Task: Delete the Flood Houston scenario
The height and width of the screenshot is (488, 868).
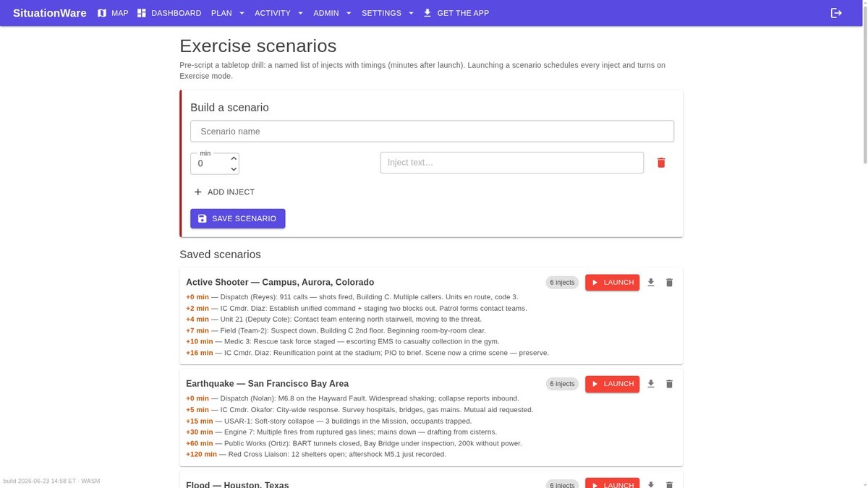Action: pos(669,484)
